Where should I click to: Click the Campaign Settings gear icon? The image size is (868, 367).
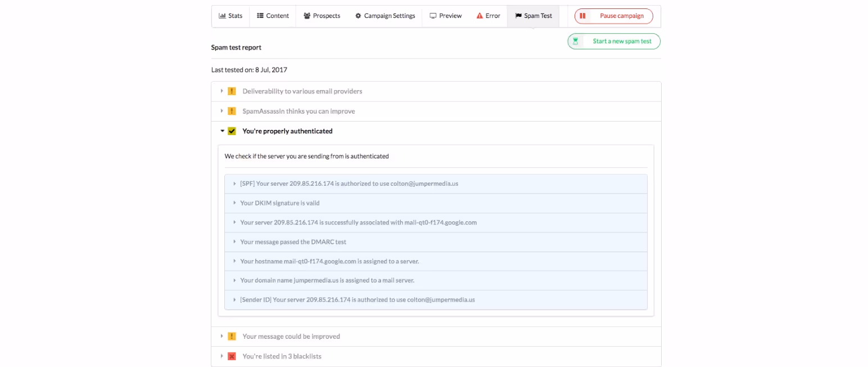(x=358, y=16)
